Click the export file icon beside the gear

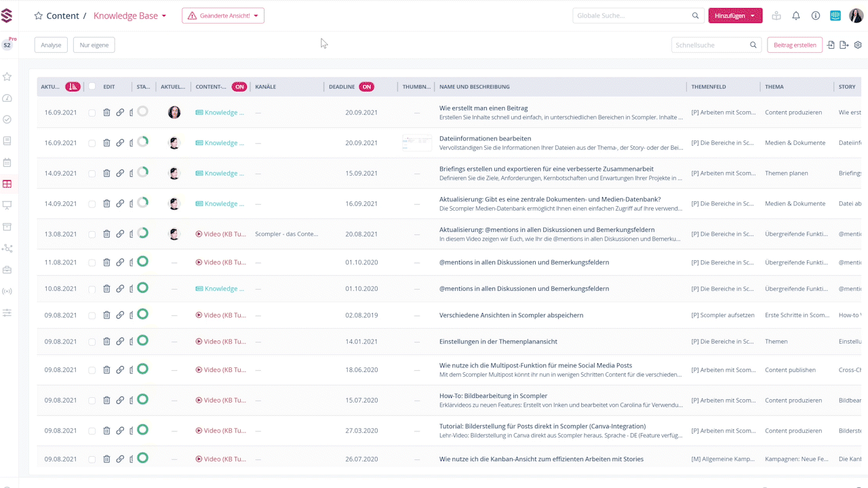(844, 45)
